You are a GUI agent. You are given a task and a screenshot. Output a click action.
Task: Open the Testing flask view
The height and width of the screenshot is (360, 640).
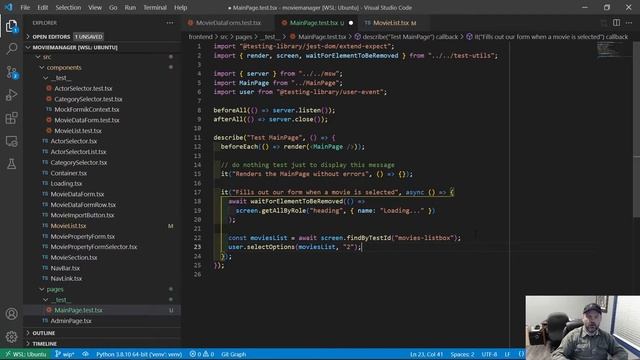coord(11,164)
